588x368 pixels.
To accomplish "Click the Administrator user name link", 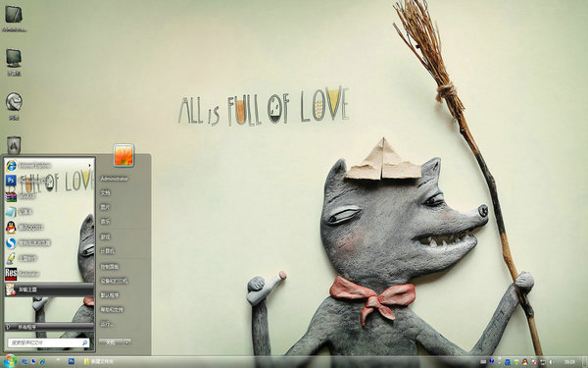I will click(x=115, y=179).
